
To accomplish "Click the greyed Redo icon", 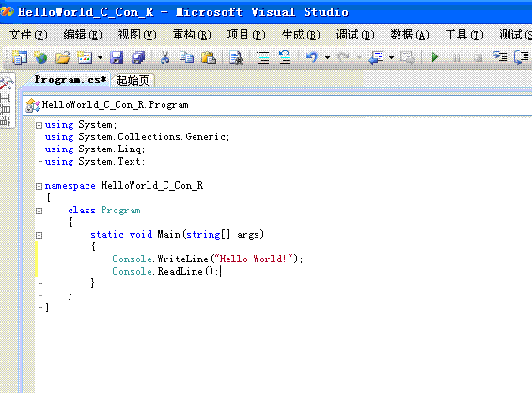I will pos(343,57).
